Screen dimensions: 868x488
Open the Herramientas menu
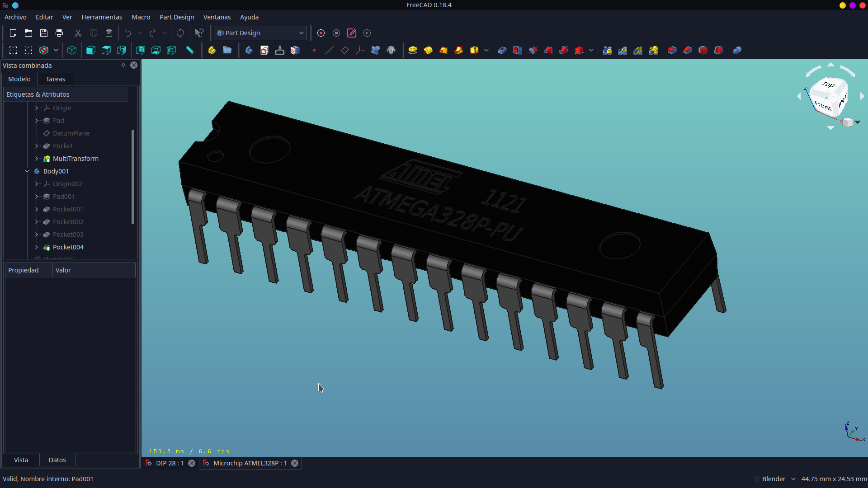102,17
